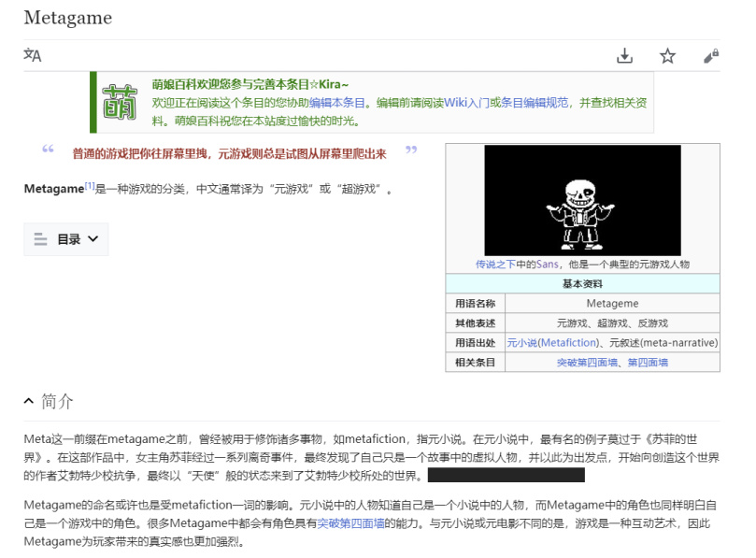Click the 其他表述 row label
The image size is (756, 558).
[x=476, y=323]
